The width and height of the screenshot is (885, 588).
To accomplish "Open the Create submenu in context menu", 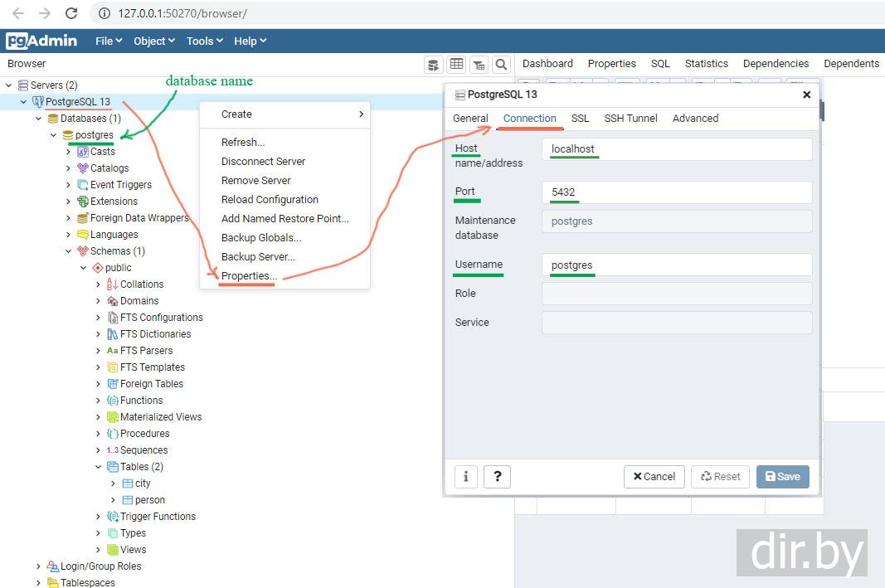I will click(284, 114).
